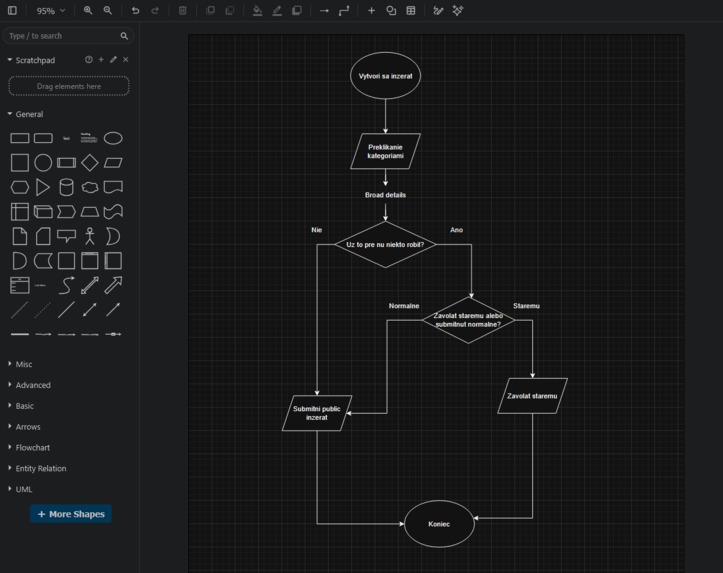Toggle the sidebar panel view icon
Image resolution: width=723 pixels, height=573 pixels.
[12, 10]
